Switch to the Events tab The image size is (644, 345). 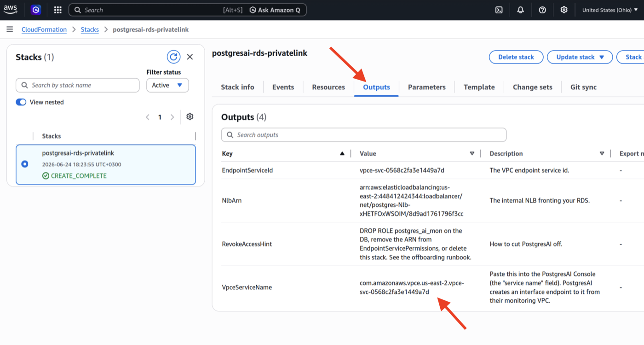point(283,87)
